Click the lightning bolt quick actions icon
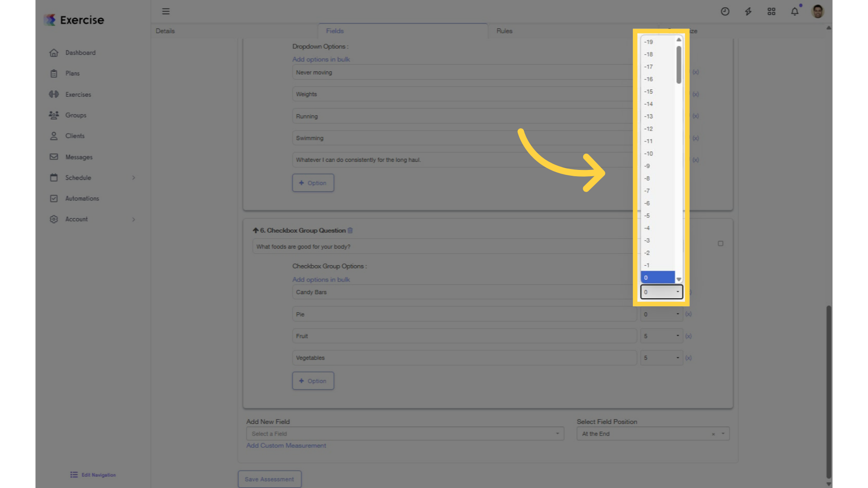 [748, 11]
